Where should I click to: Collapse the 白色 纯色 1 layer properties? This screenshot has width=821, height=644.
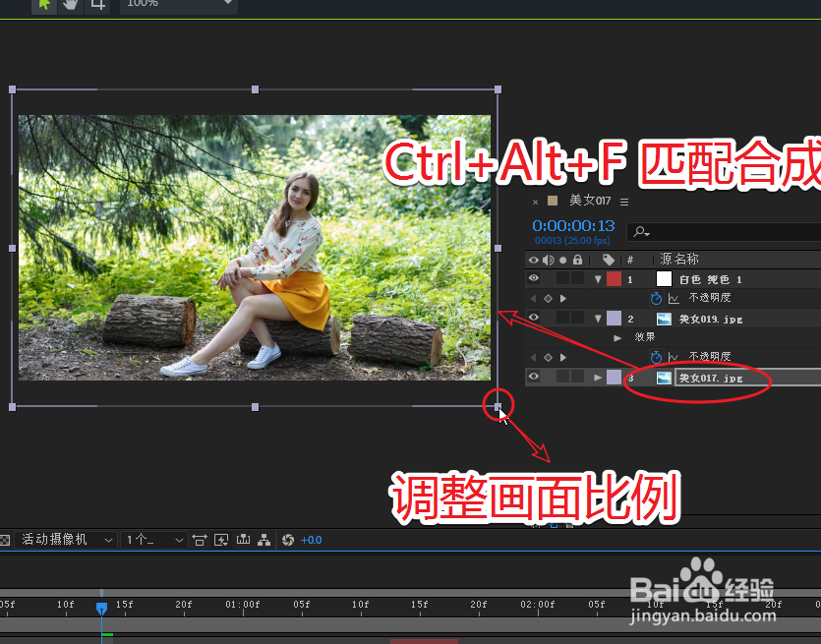[598, 279]
